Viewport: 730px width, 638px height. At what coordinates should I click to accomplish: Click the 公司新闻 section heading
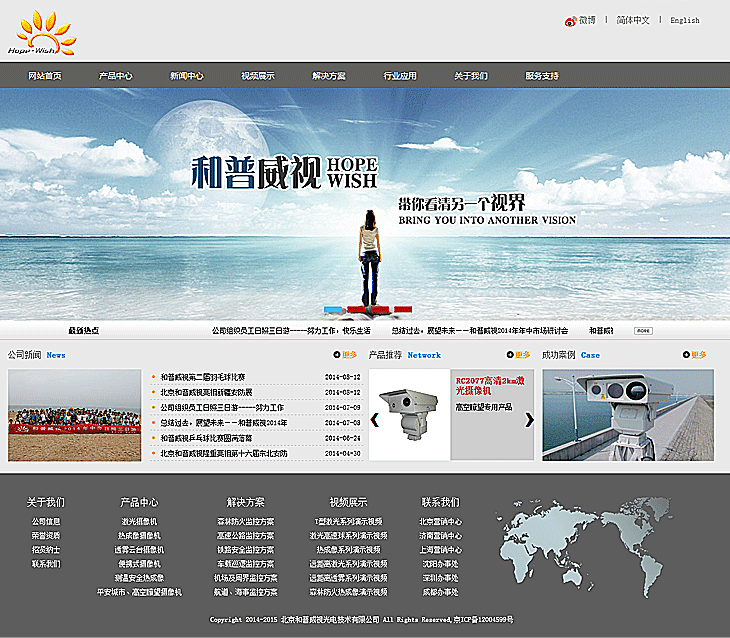pyautogui.click(x=24, y=355)
